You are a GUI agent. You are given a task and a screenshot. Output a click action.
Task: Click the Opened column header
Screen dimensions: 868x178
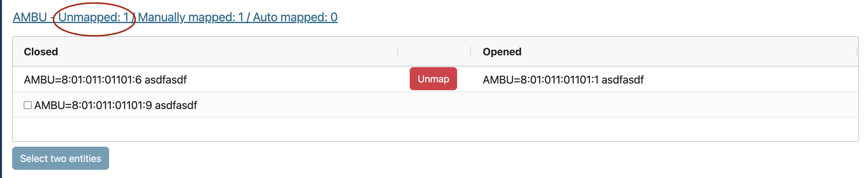502,52
